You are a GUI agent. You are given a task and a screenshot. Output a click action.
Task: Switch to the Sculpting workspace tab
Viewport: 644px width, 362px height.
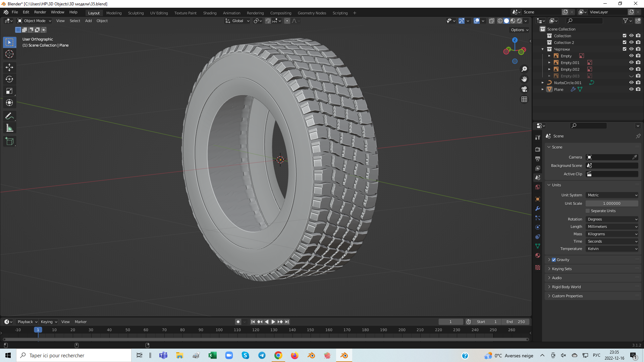136,13
